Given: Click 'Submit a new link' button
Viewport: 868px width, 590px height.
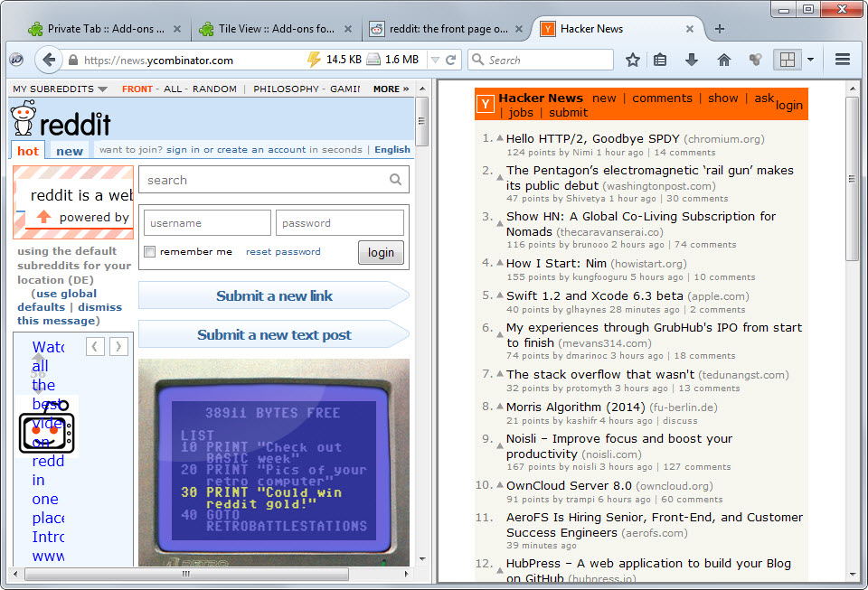Looking at the screenshot, I should point(274,295).
